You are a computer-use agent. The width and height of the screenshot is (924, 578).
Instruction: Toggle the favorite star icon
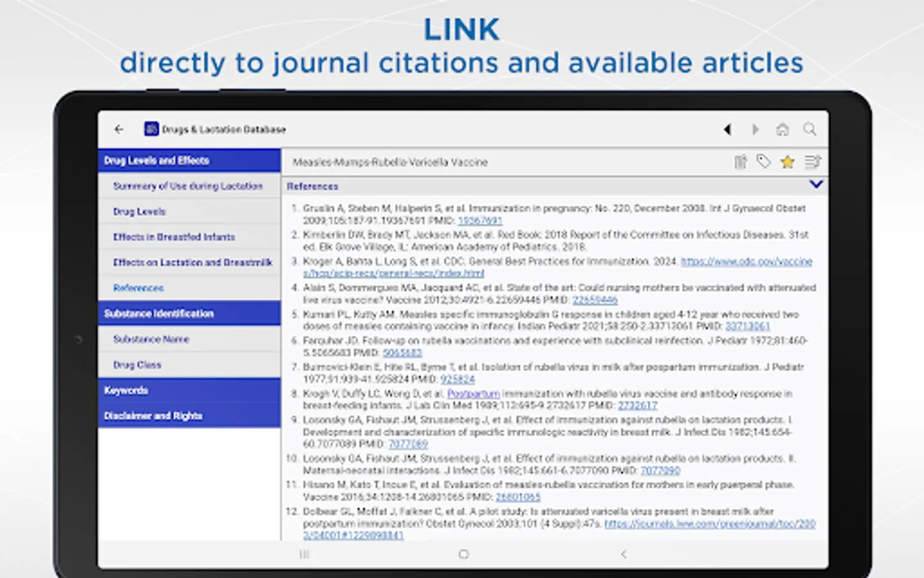[x=787, y=162]
